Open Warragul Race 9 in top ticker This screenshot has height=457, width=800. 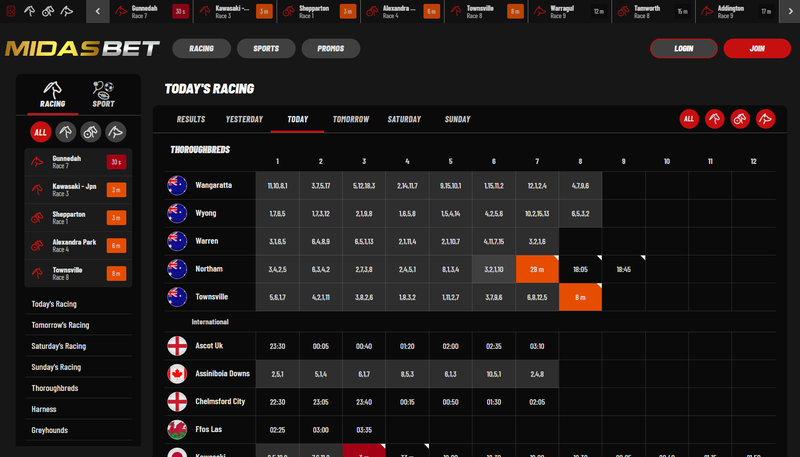coord(570,11)
